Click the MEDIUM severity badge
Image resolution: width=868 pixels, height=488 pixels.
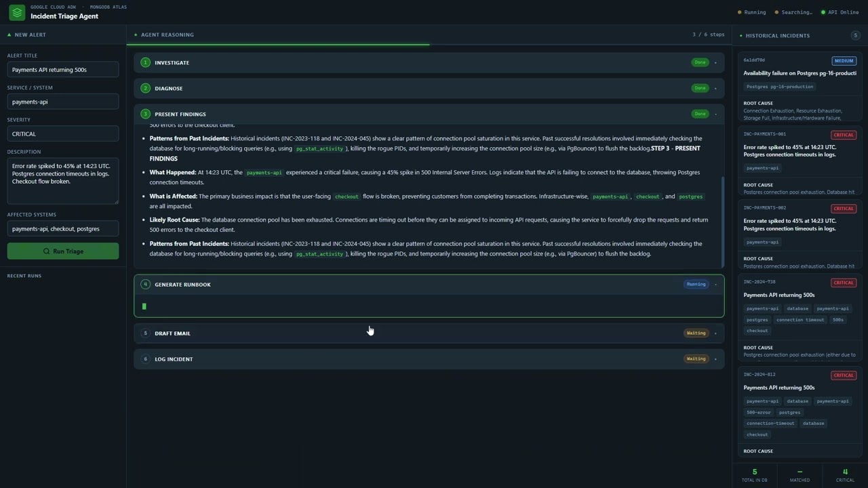pos(844,61)
